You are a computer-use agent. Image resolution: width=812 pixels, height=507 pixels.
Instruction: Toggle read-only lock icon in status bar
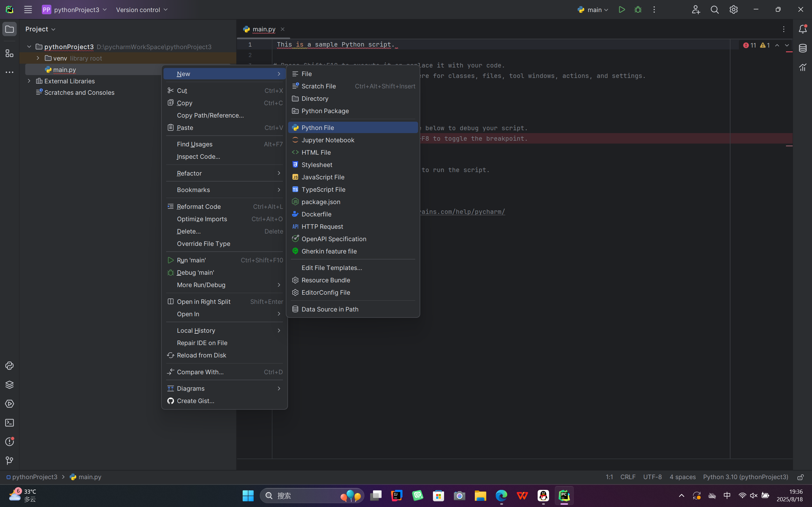[801, 477]
